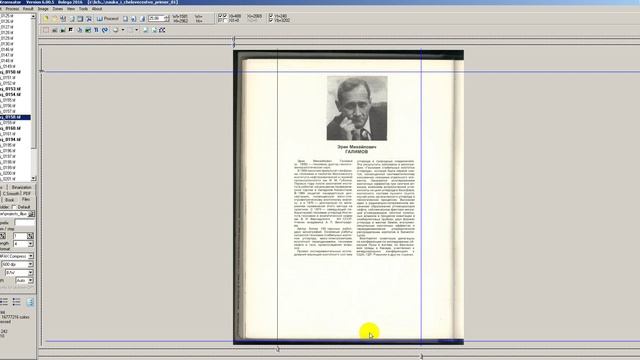Viewport: 640px width, 360px height.
Task: Click the zoom percentage field
Action: [x=156, y=18]
